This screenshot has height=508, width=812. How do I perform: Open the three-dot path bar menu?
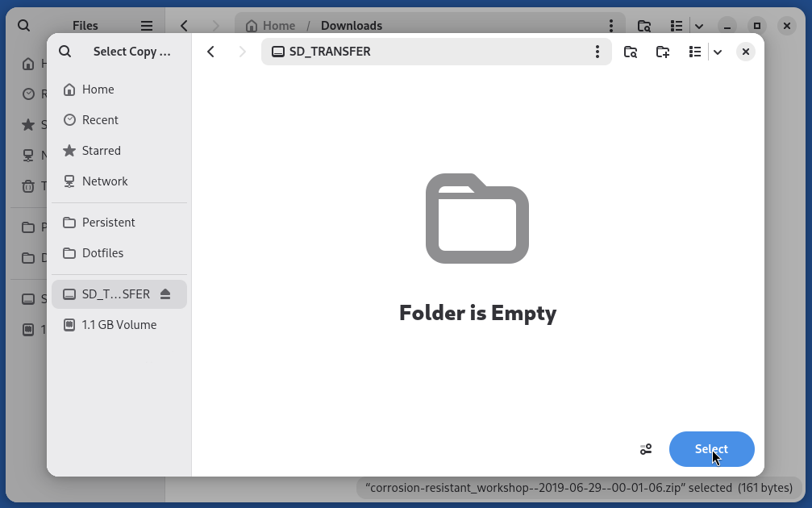click(597, 52)
